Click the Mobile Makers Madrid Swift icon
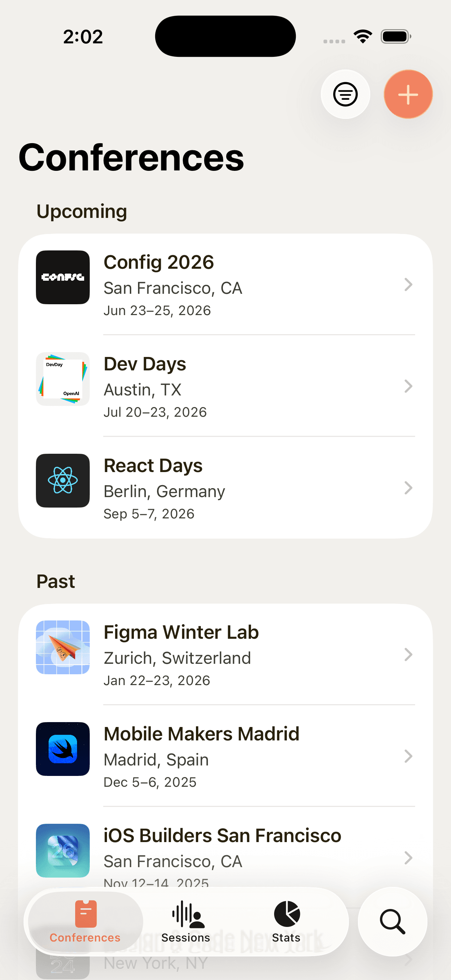Image resolution: width=451 pixels, height=980 pixels. tap(63, 749)
